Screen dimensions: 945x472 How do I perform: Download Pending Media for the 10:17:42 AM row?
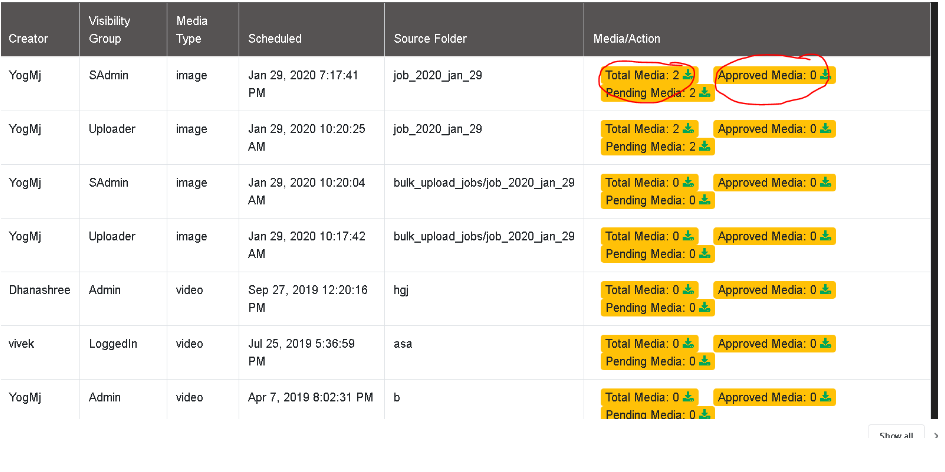704,254
